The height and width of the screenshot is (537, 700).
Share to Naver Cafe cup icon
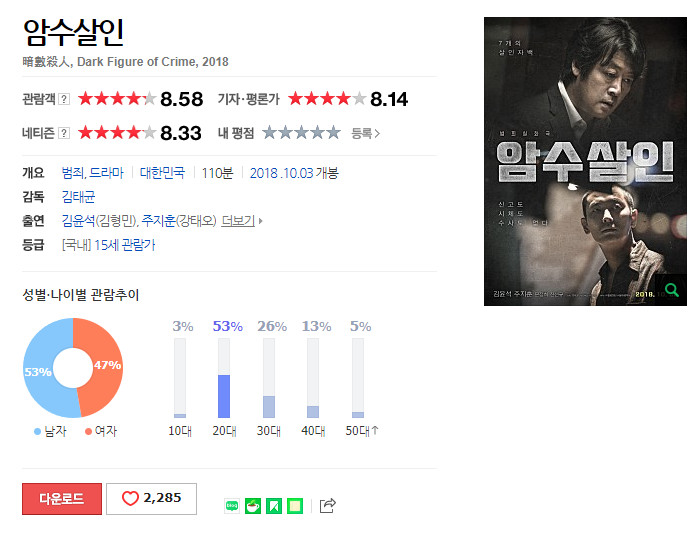tap(253, 506)
